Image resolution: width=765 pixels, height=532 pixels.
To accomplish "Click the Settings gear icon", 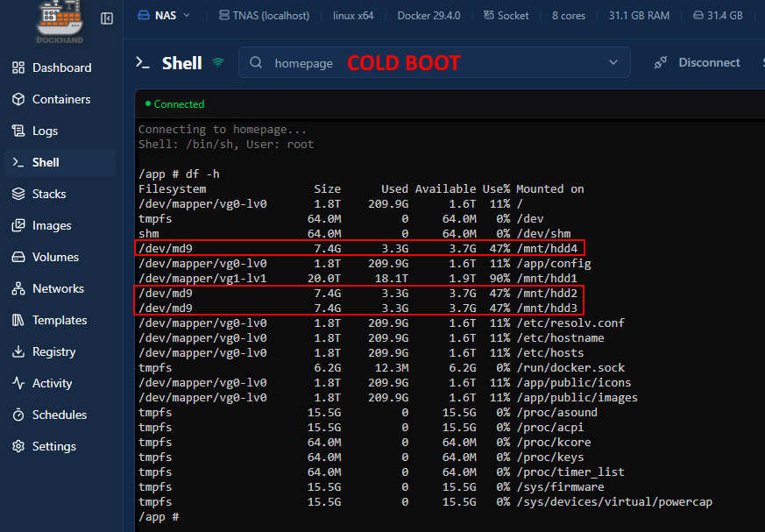I will 18,446.
